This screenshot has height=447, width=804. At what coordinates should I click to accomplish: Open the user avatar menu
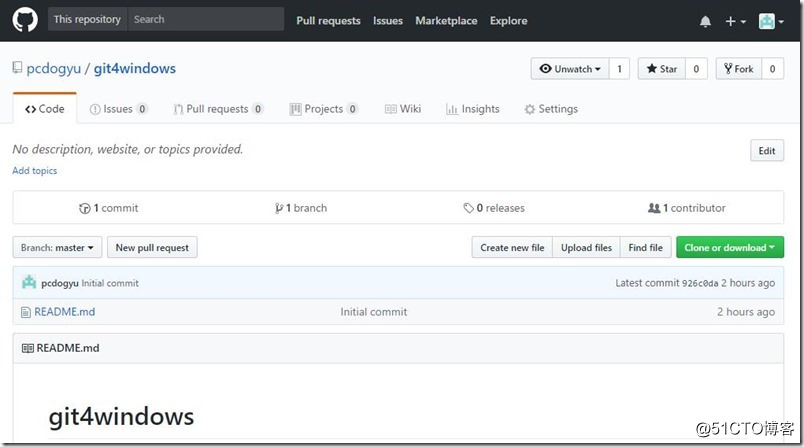click(771, 21)
